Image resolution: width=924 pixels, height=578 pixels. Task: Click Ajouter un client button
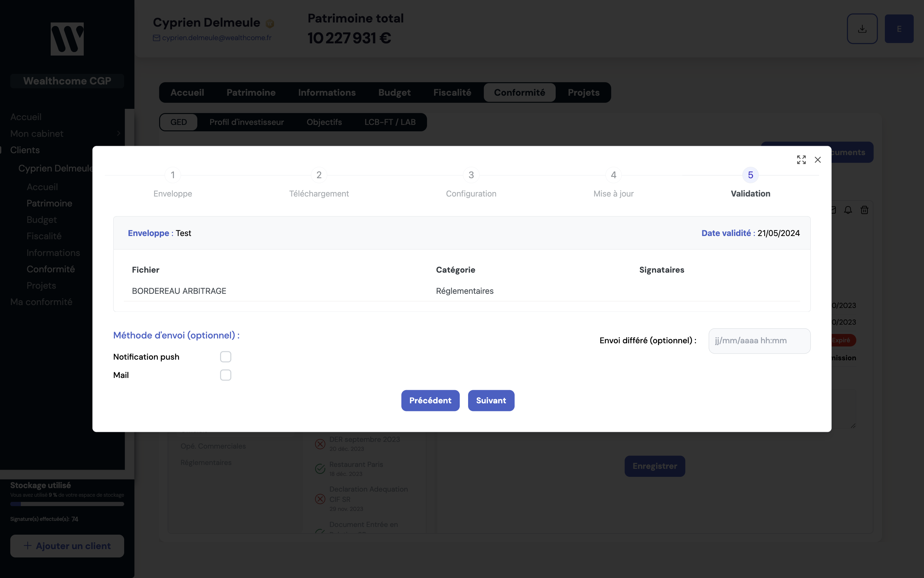tap(67, 546)
